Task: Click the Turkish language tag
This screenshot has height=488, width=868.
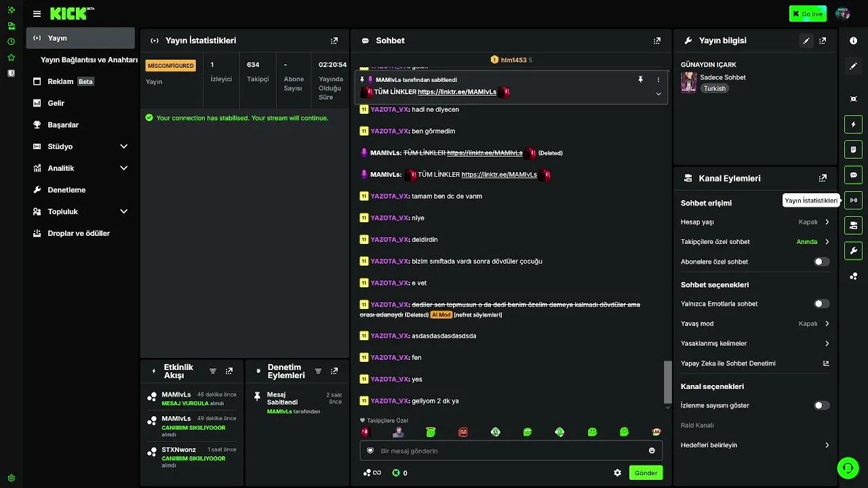Action: 714,89
